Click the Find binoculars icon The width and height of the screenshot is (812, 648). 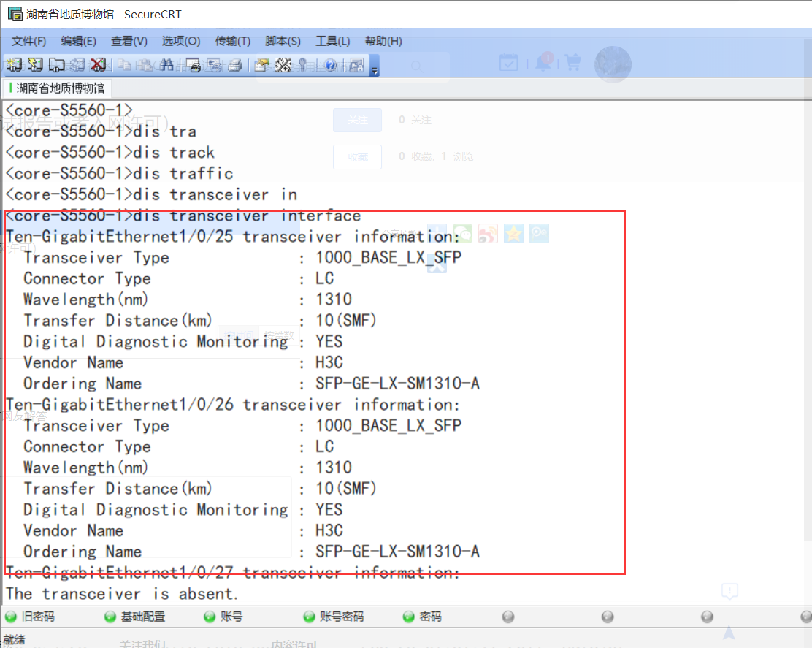click(x=166, y=65)
